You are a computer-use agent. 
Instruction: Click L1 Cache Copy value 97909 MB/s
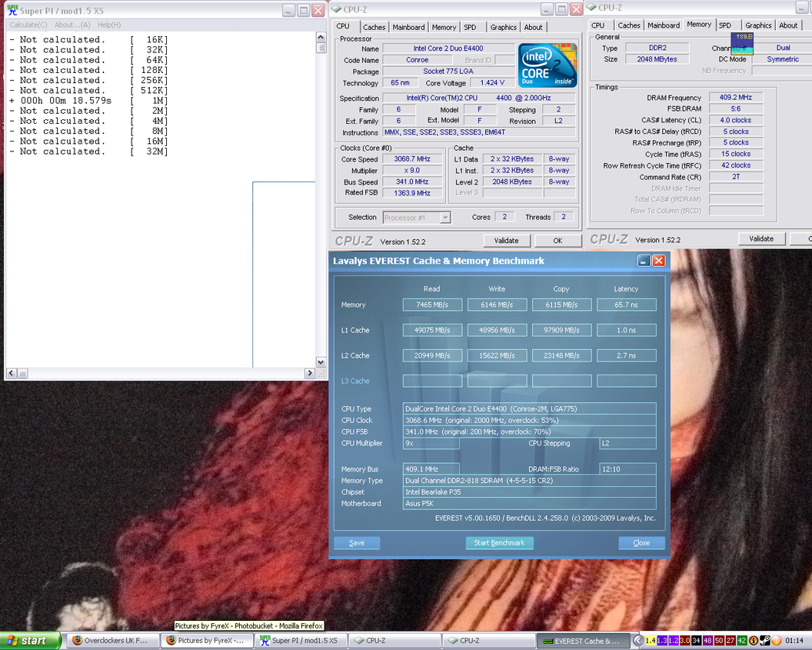561,331
